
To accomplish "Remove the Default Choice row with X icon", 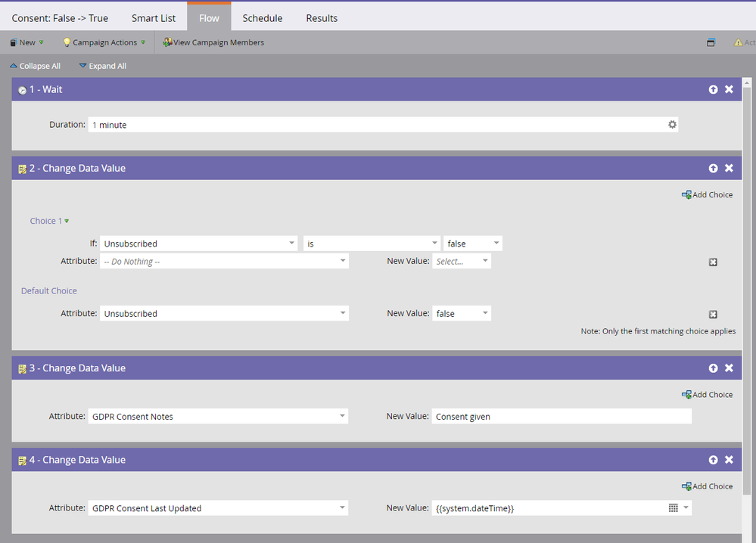I will tap(713, 314).
